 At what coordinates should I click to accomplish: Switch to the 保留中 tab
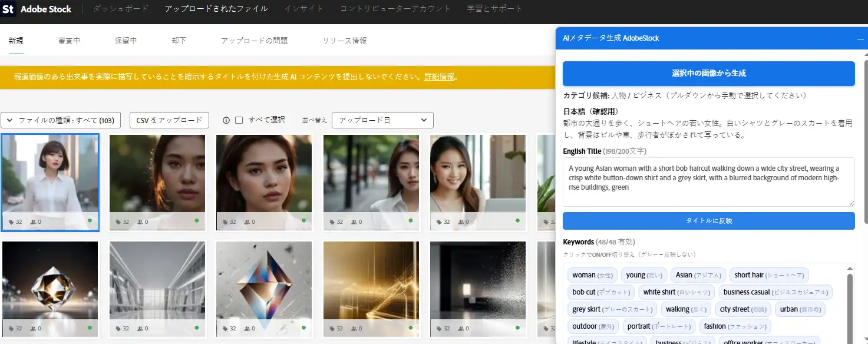pyautogui.click(x=126, y=41)
